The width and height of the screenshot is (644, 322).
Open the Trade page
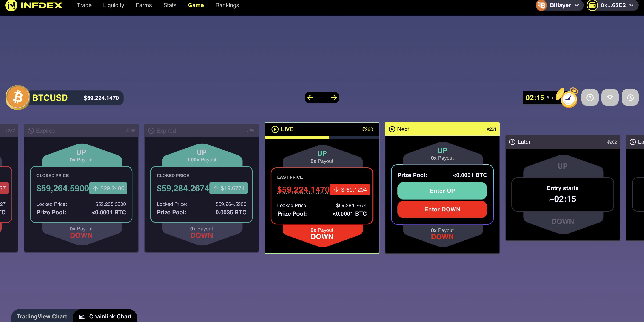pyautogui.click(x=84, y=5)
